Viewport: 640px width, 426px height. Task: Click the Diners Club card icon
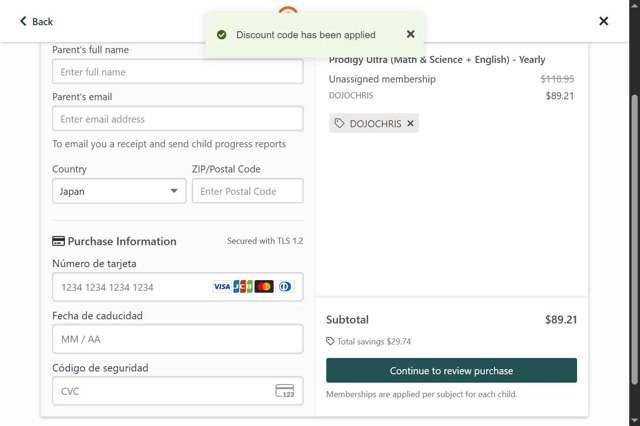(285, 287)
